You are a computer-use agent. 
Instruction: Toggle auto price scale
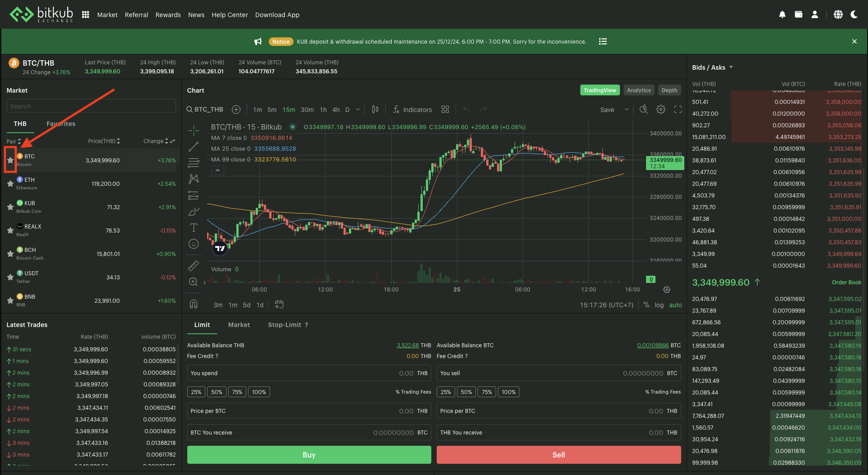(x=675, y=305)
